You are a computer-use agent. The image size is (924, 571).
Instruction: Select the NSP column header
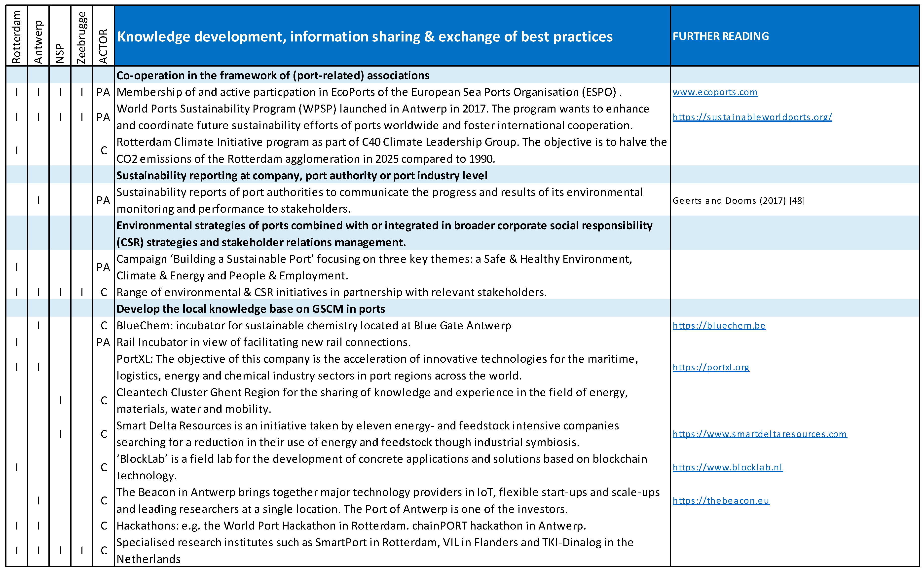click(x=60, y=53)
